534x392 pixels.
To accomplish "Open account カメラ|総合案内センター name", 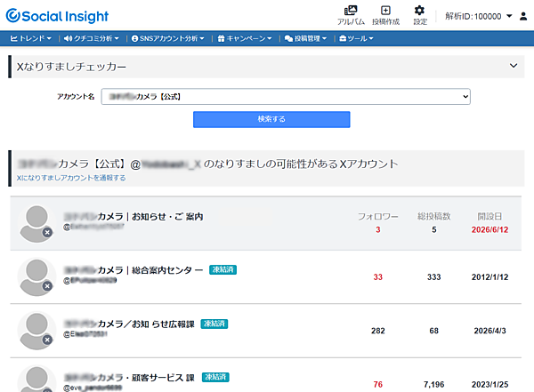I will coord(133,270).
